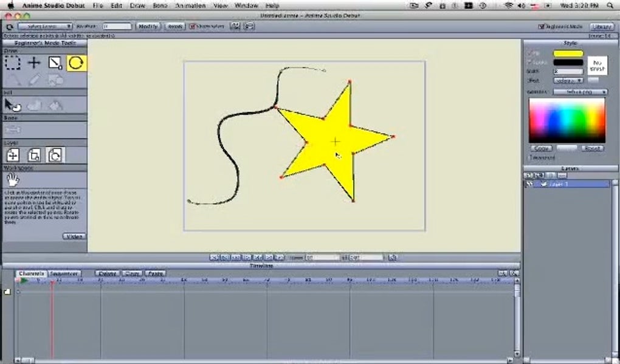620x364 pixels.
Task: Click the red playhead marker on timeline
Action: [x=52, y=282]
